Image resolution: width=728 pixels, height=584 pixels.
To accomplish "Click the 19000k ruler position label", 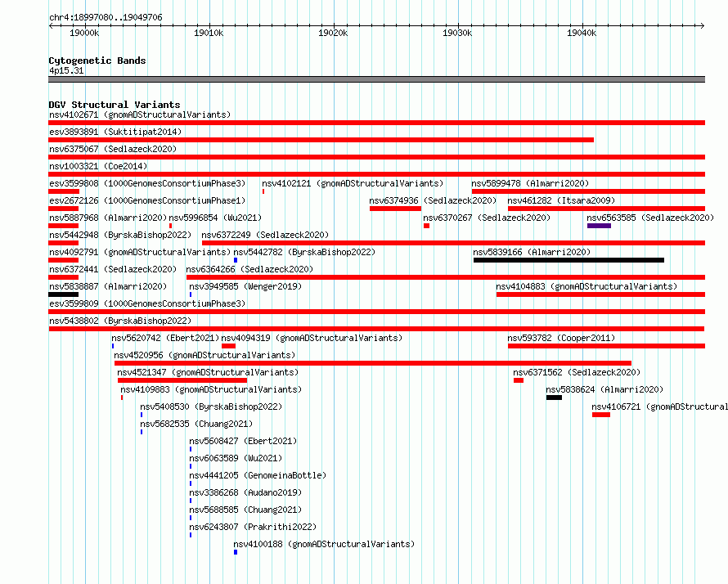I will point(84,33).
